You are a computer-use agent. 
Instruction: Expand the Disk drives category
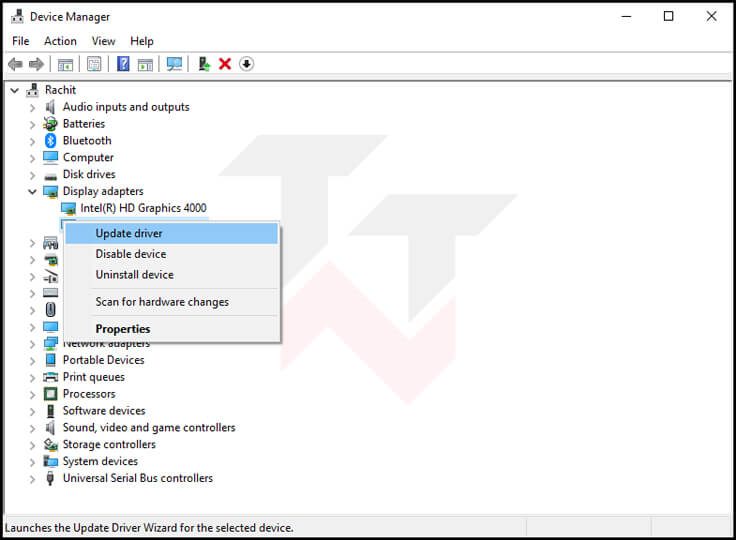32,175
